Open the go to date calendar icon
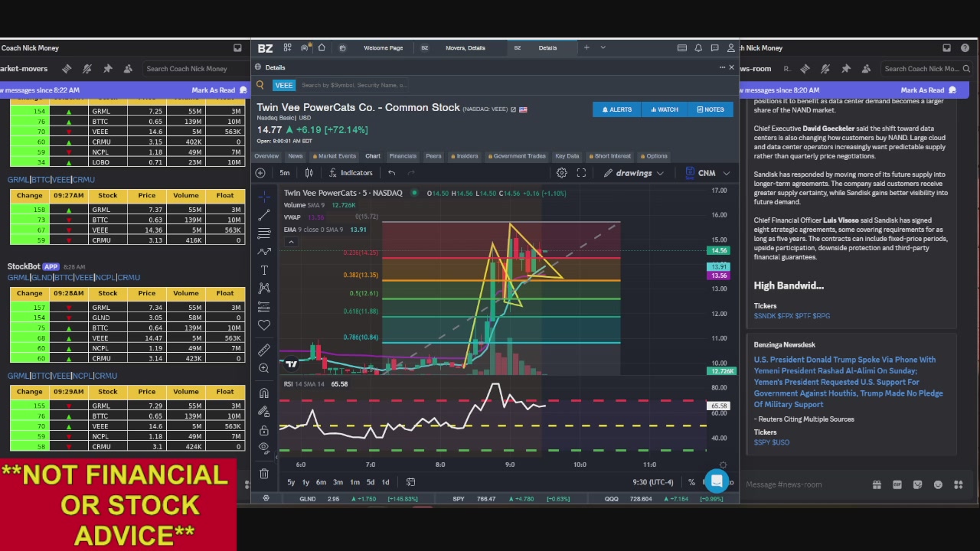 tap(410, 482)
